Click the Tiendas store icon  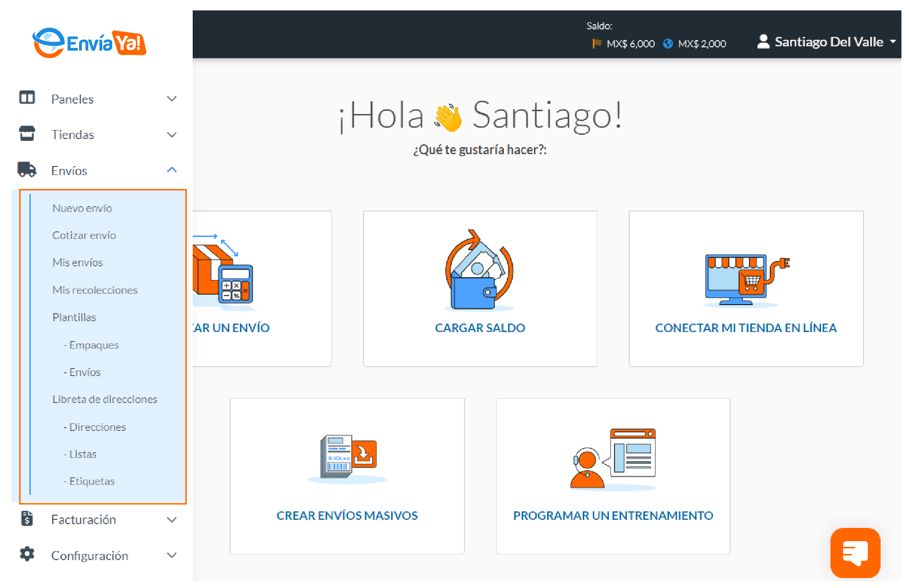27,134
